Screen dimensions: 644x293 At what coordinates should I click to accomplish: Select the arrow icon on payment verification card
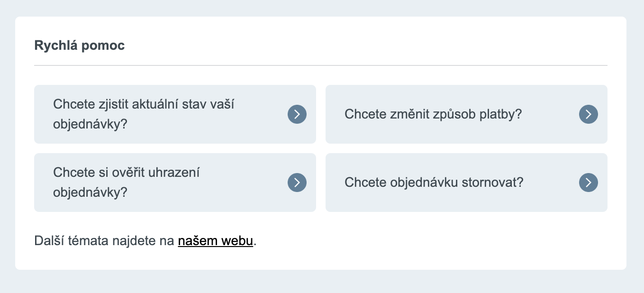297,183
